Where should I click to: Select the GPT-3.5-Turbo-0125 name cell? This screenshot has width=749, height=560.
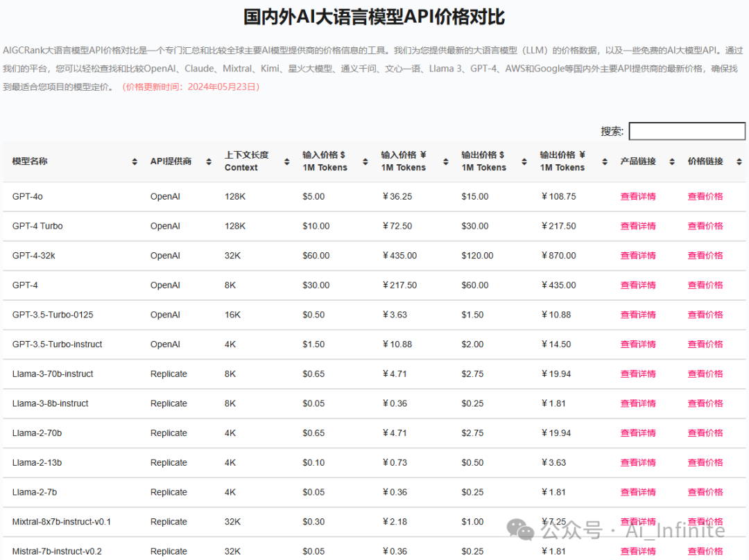click(x=53, y=315)
